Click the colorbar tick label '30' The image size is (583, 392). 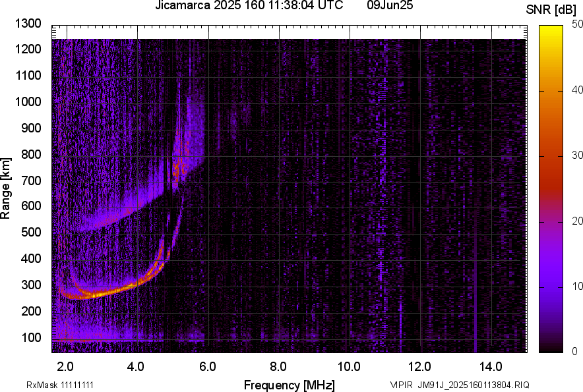(577, 155)
